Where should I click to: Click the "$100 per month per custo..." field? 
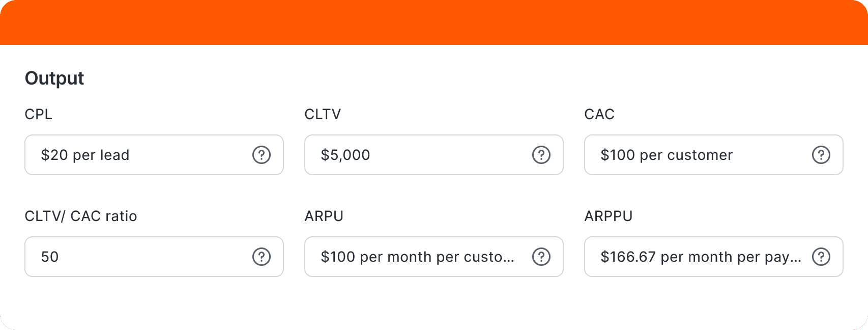pyautogui.click(x=417, y=257)
